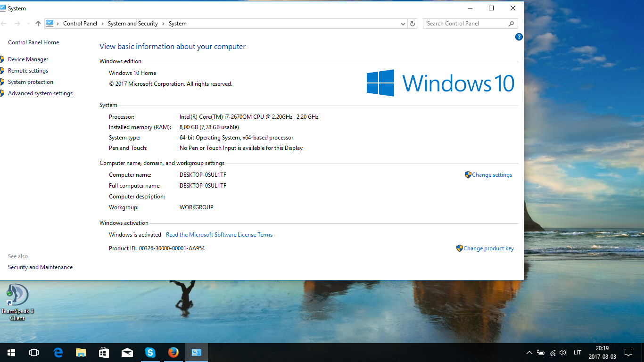Open the TeamSpeak 3 Client desktop shortcut
This screenshot has width=644, height=362.
click(x=17, y=302)
